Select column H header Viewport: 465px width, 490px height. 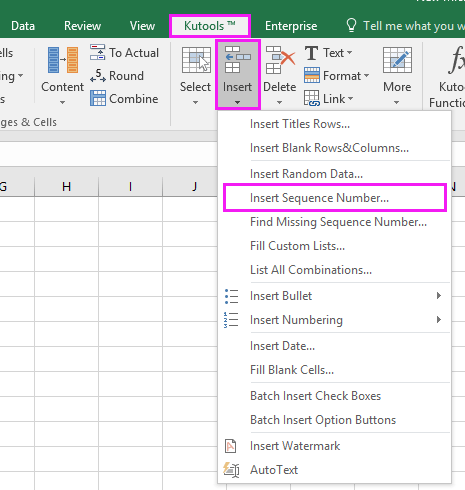click(x=66, y=186)
